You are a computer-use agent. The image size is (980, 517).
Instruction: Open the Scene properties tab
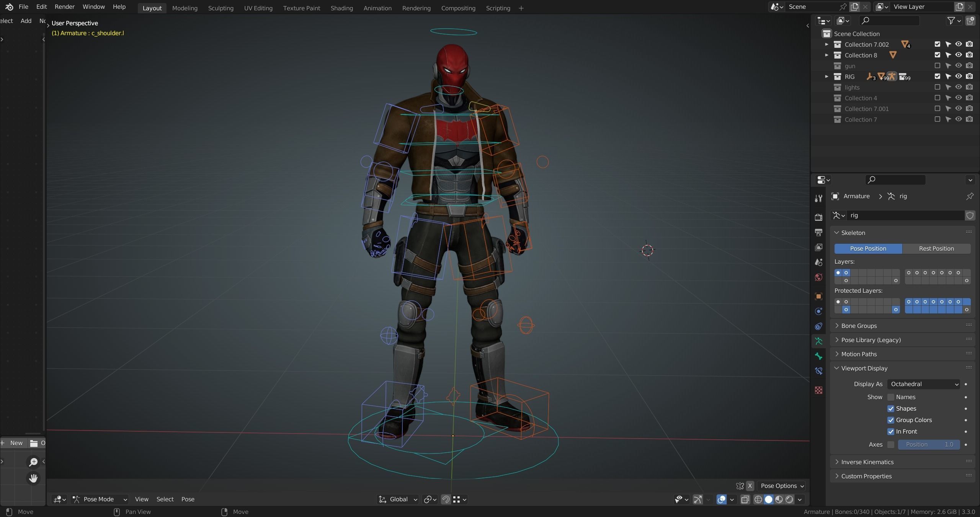(818, 262)
